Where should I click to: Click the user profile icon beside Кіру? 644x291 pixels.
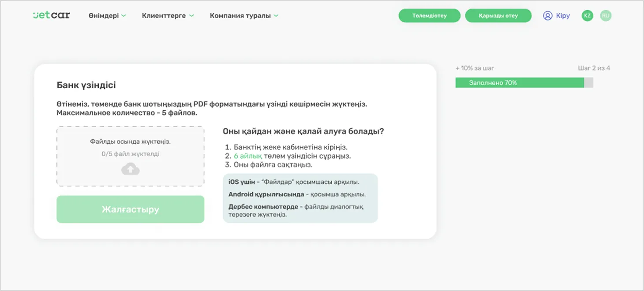pos(547,15)
